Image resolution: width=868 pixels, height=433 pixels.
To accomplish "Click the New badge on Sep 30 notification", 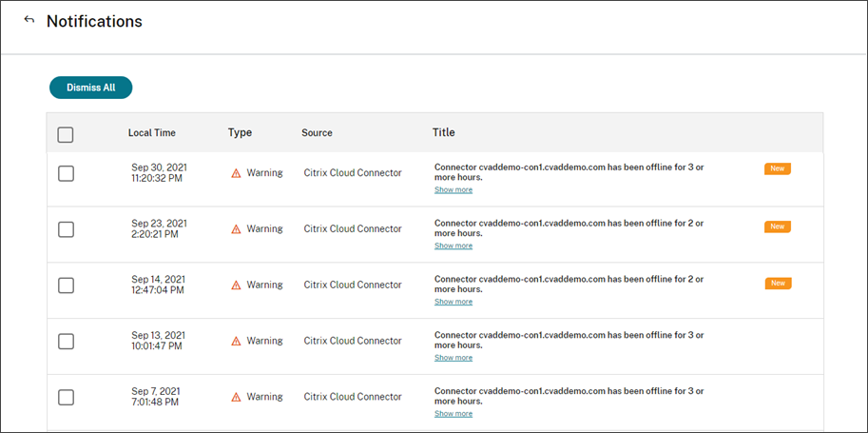I will click(x=777, y=168).
